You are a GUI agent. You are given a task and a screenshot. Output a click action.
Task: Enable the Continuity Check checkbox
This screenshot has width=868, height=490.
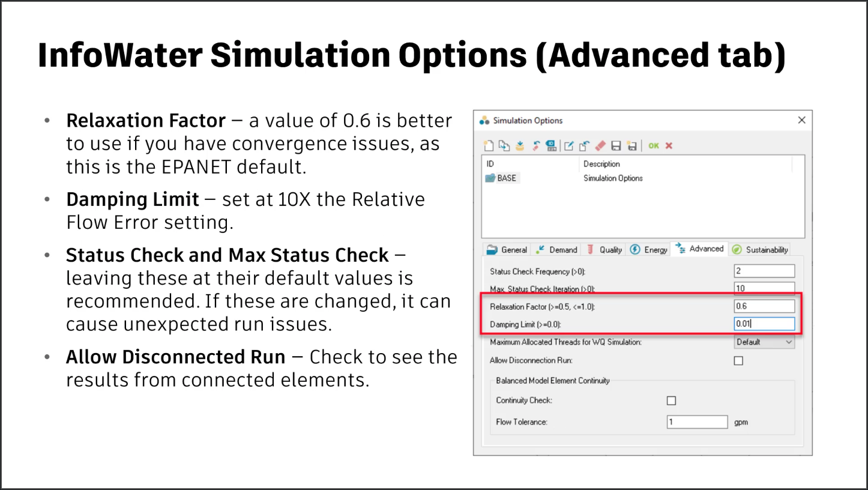tap(671, 401)
